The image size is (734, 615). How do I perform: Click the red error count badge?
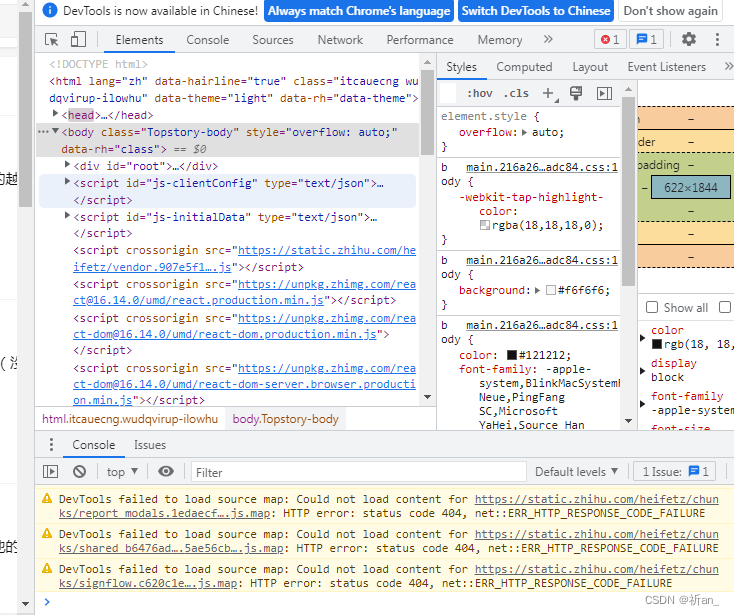tap(610, 40)
